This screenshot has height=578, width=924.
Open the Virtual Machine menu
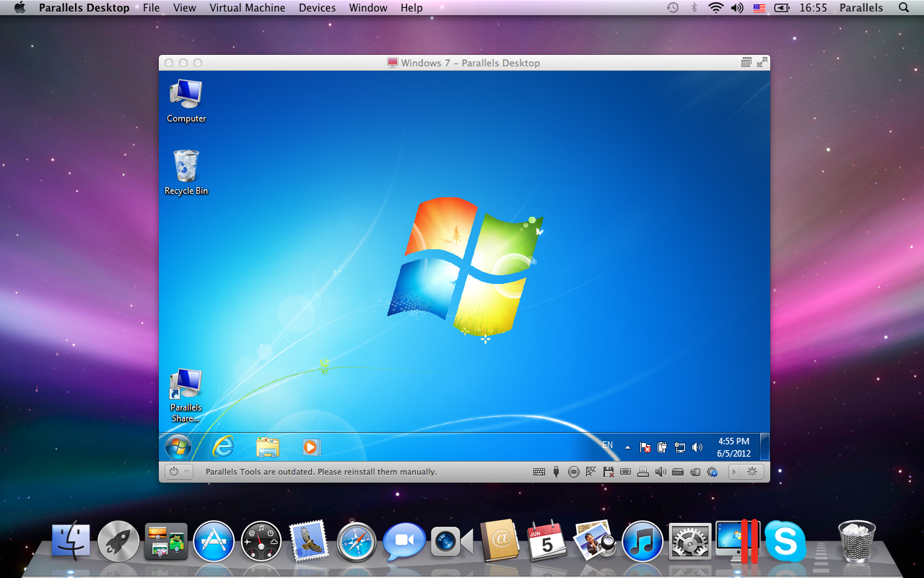coord(248,8)
